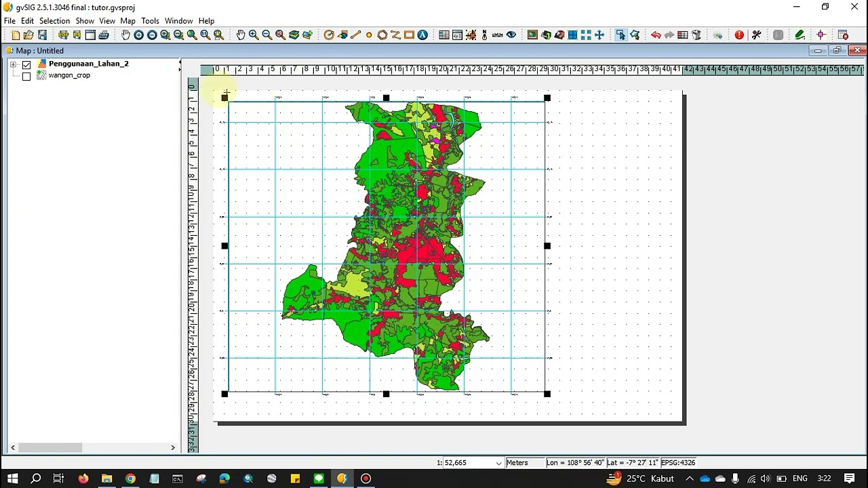Open the Map menu
This screenshot has height=488, width=868.
click(x=127, y=21)
